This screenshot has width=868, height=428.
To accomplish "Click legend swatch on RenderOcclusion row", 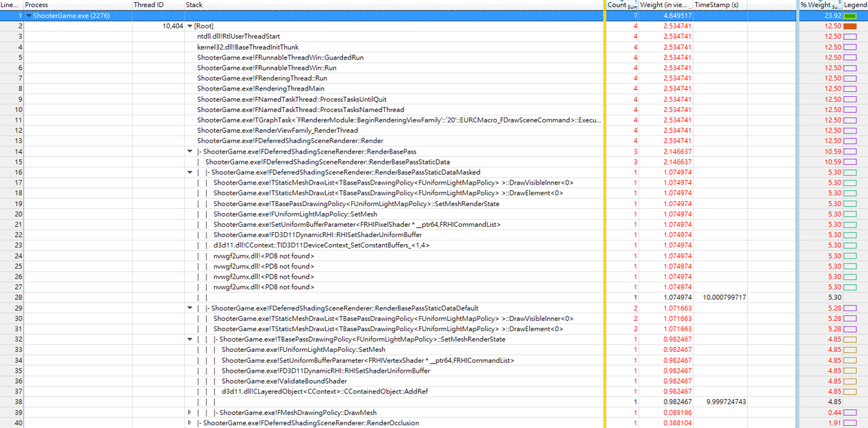I will pyautogui.click(x=850, y=422).
